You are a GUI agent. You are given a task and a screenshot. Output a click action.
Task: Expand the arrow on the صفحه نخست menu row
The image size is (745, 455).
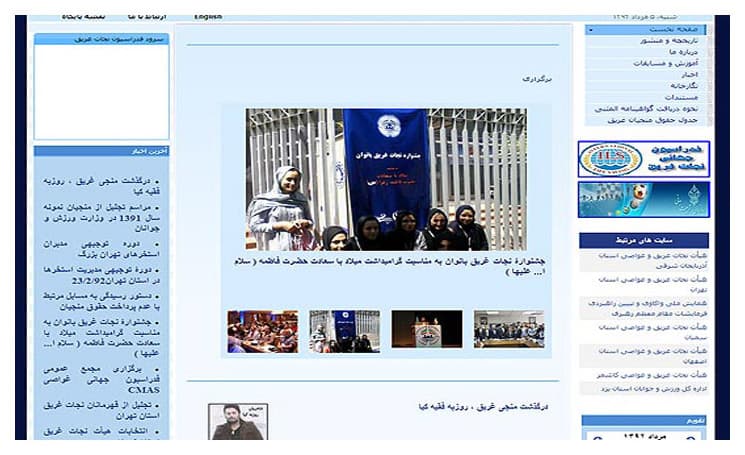coord(591,30)
